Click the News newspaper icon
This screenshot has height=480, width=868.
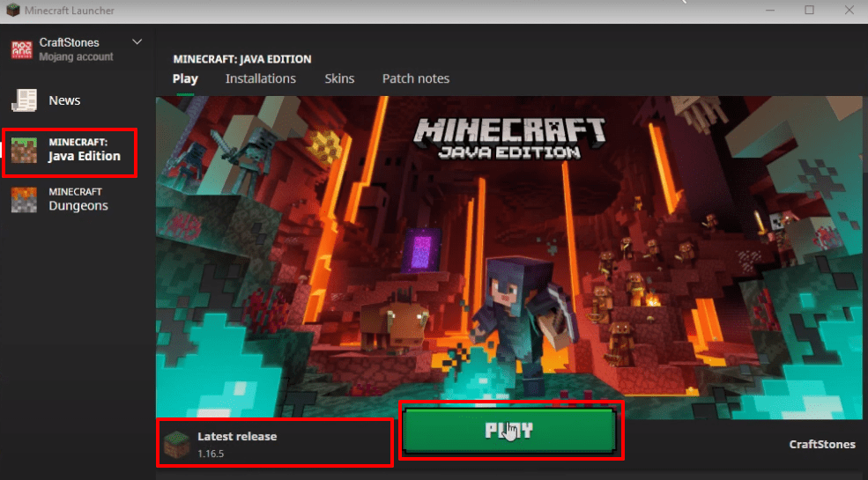click(25, 100)
